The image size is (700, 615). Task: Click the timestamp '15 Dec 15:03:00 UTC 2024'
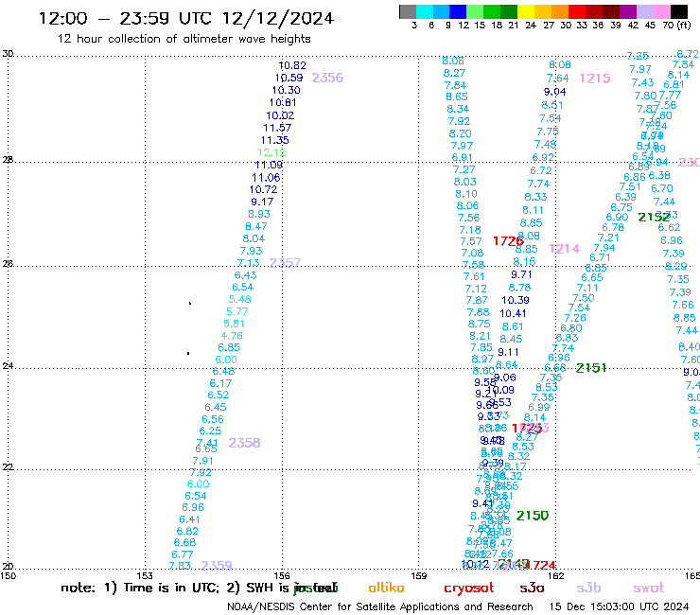point(619,606)
